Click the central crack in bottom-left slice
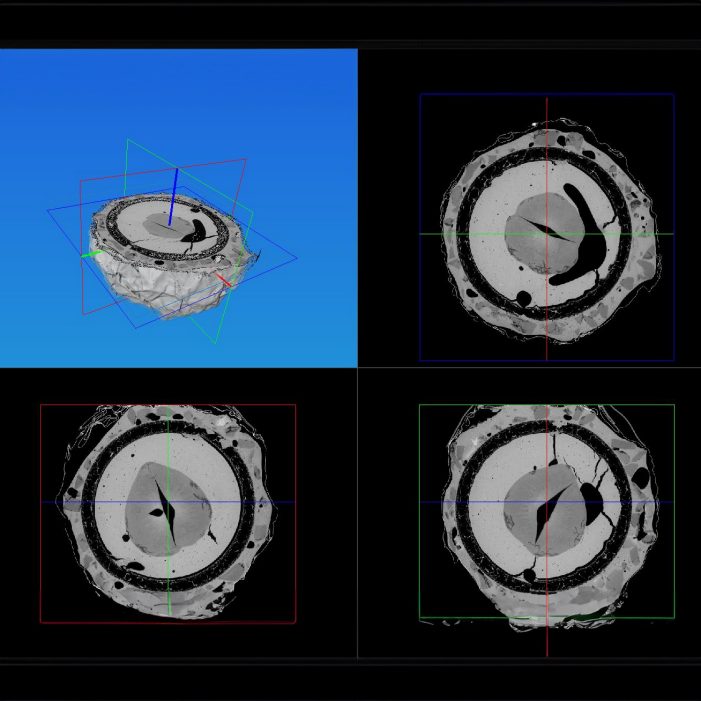This screenshot has width=701, height=701. click(x=166, y=510)
